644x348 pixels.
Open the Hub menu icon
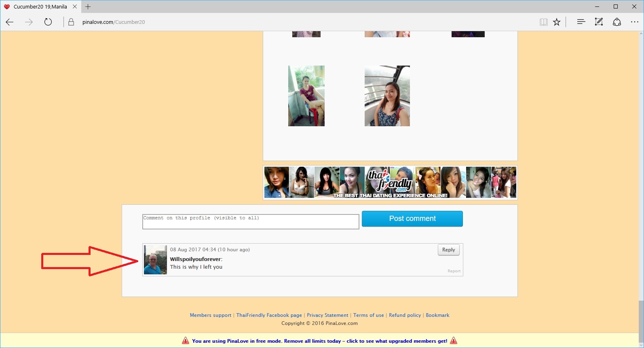pyautogui.click(x=581, y=22)
